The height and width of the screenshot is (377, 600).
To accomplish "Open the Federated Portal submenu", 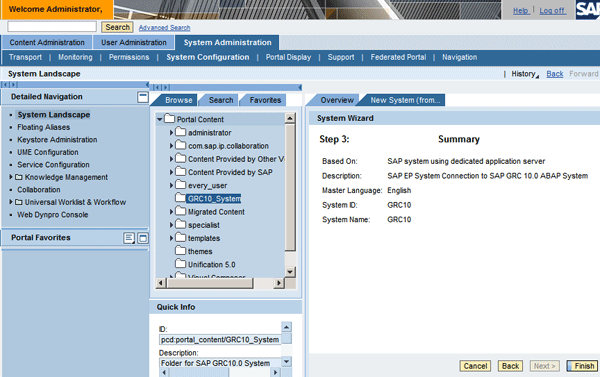I will 398,57.
